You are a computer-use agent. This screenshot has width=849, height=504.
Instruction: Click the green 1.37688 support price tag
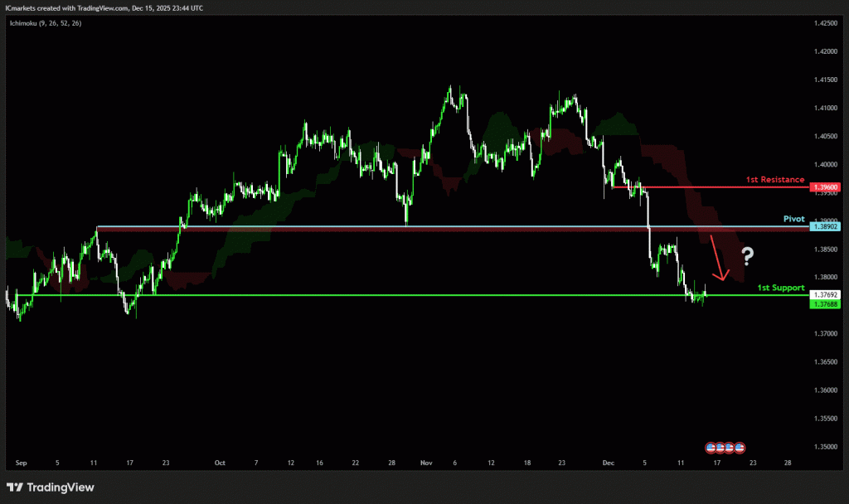tap(826, 304)
